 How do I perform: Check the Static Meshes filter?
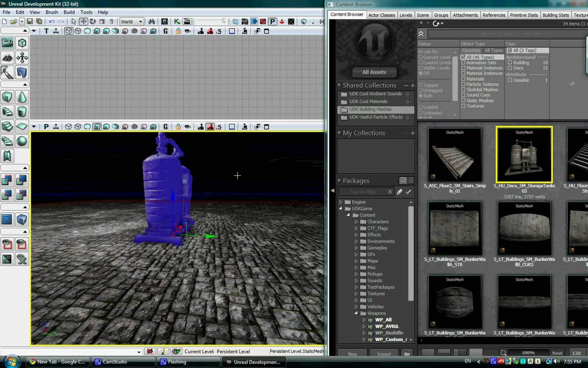463,101
